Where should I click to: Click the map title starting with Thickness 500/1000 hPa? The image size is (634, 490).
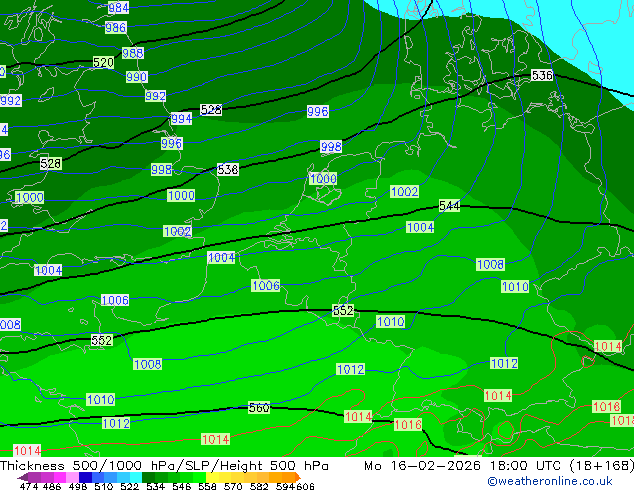click(x=164, y=466)
